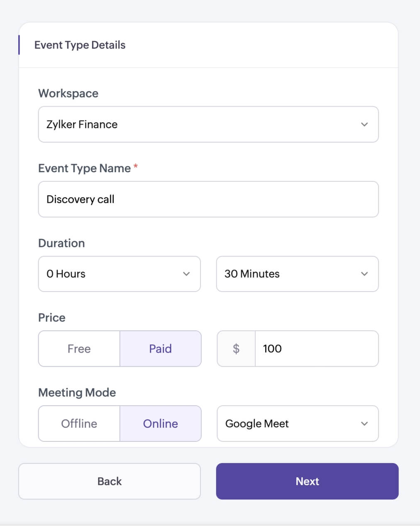This screenshot has height=526, width=420.
Task: Click the chevron arrow in the Workspace field
Action: [x=364, y=124]
